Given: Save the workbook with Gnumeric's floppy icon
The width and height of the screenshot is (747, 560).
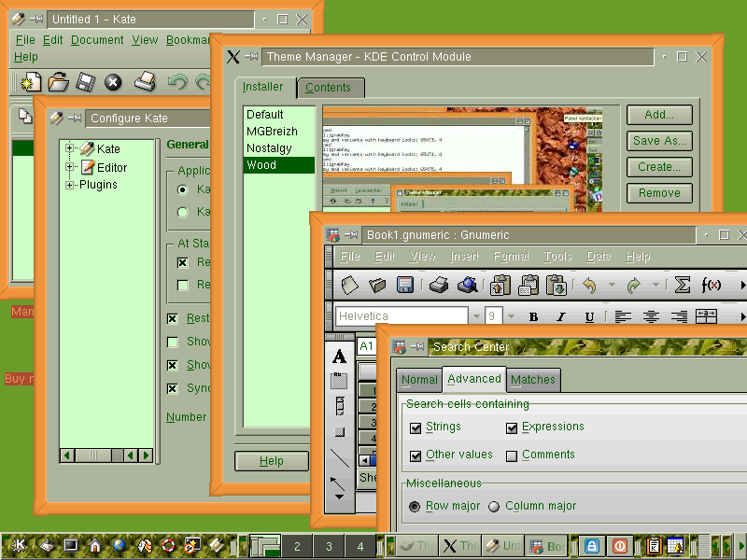Looking at the screenshot, I should pos(405,285).
